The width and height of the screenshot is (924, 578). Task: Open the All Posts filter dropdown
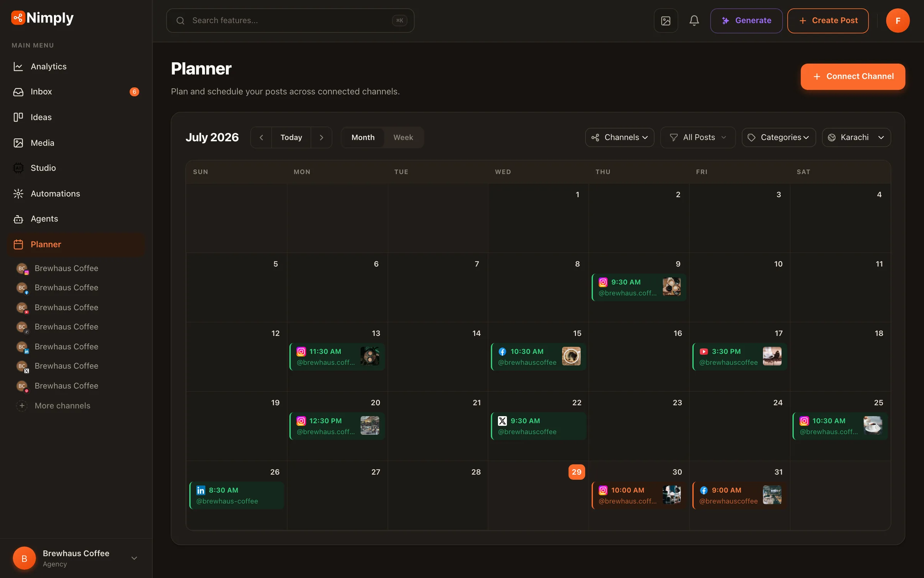click(x=698, y=138)
